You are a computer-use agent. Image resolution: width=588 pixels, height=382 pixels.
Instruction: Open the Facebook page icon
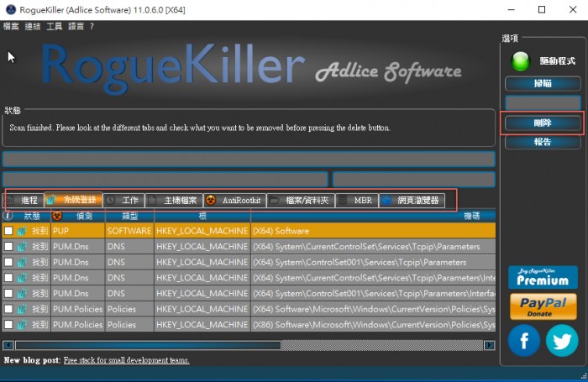click(524, 340)
